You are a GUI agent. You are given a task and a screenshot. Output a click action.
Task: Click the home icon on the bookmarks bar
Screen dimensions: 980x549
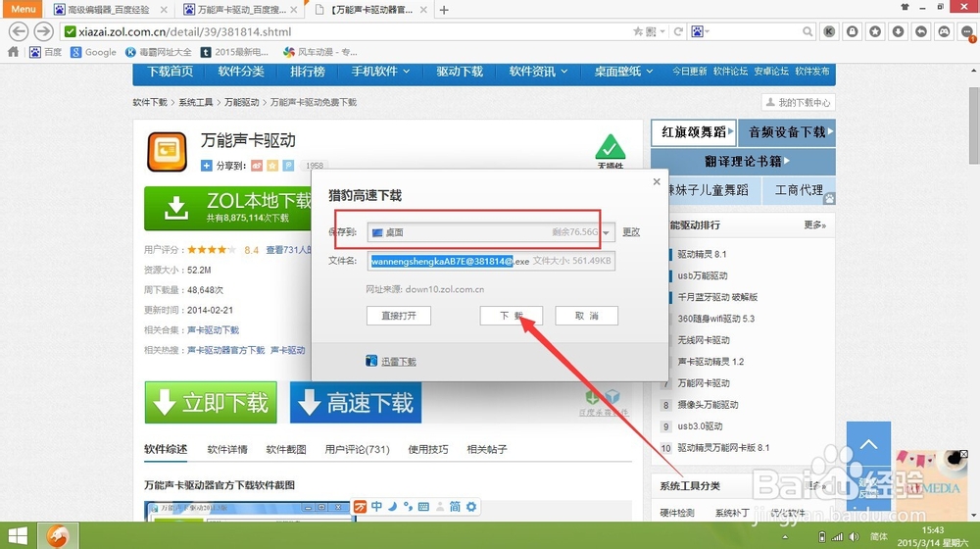pyautogui.click(x=13, y=52)
